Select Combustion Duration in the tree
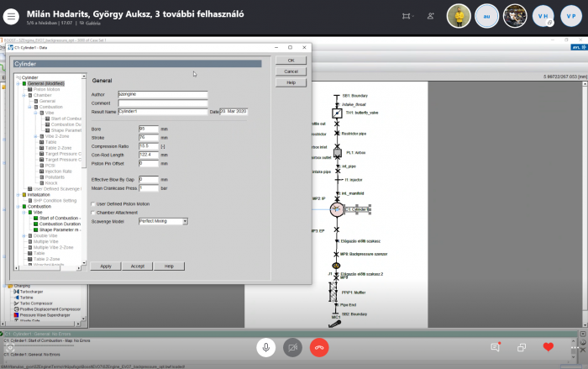 point(62,224)
